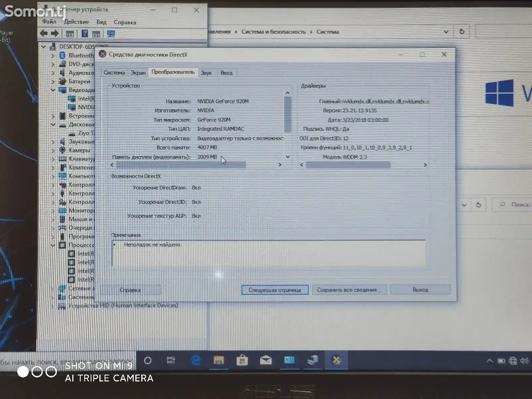Click scroll-down arrow in device info panel

point(288,157)
